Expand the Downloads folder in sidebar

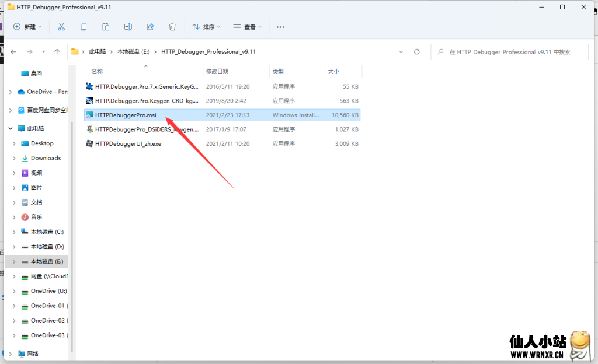click(x=14, y=158)
